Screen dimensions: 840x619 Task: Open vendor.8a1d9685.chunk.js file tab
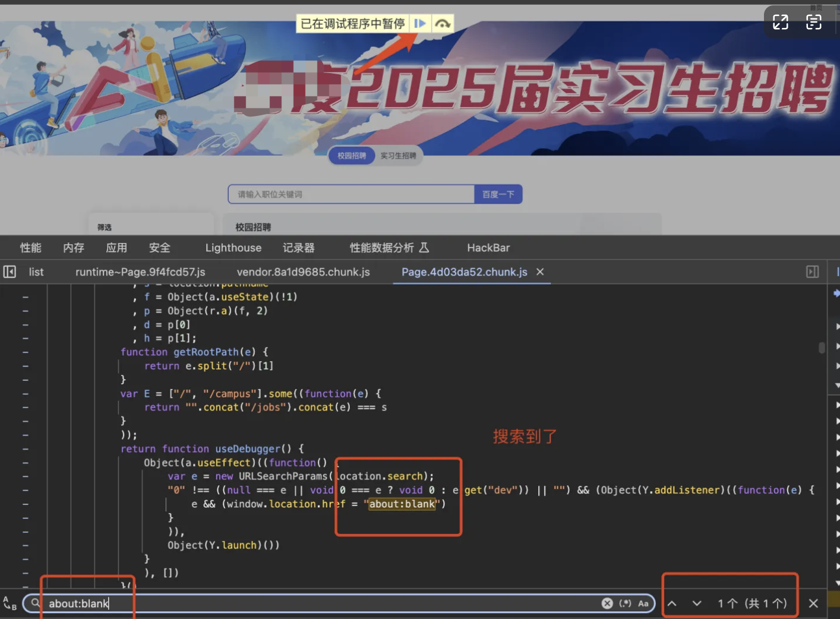click(x=303, y=271)
